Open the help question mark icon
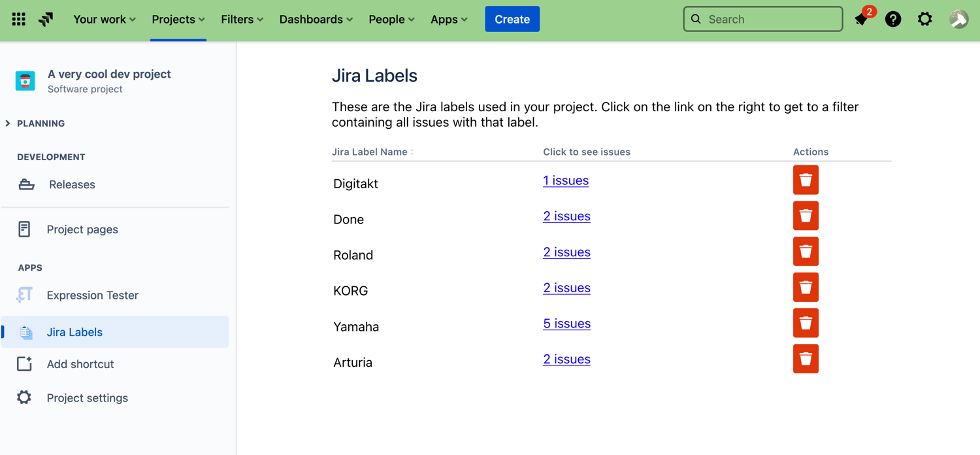This screenshot has height=455, width=980. (893, 20)
